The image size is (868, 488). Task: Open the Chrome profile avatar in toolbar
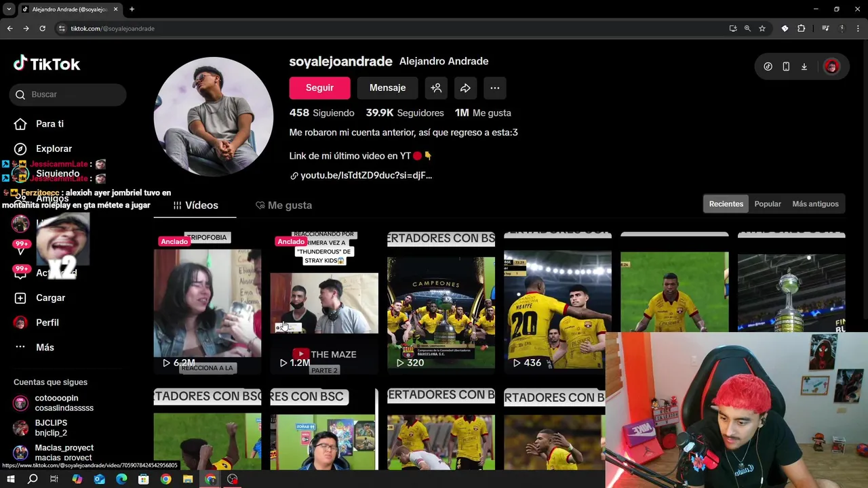[842, 28]
